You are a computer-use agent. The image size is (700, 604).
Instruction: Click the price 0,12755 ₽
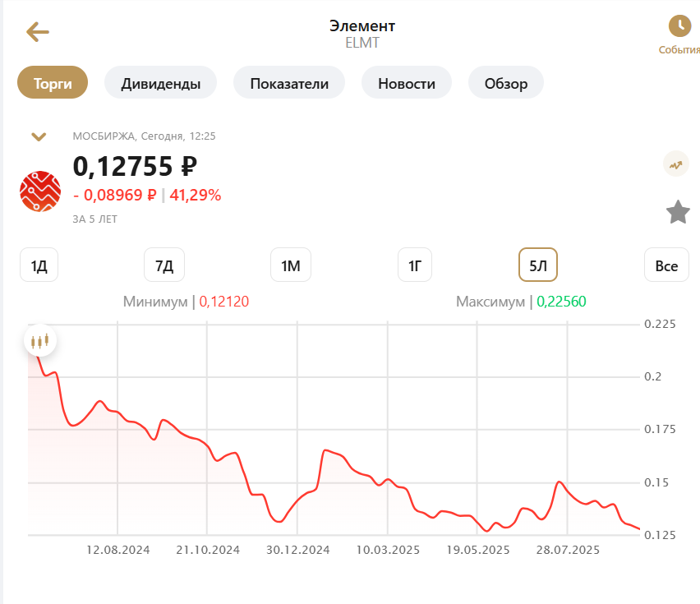[135, 167]
